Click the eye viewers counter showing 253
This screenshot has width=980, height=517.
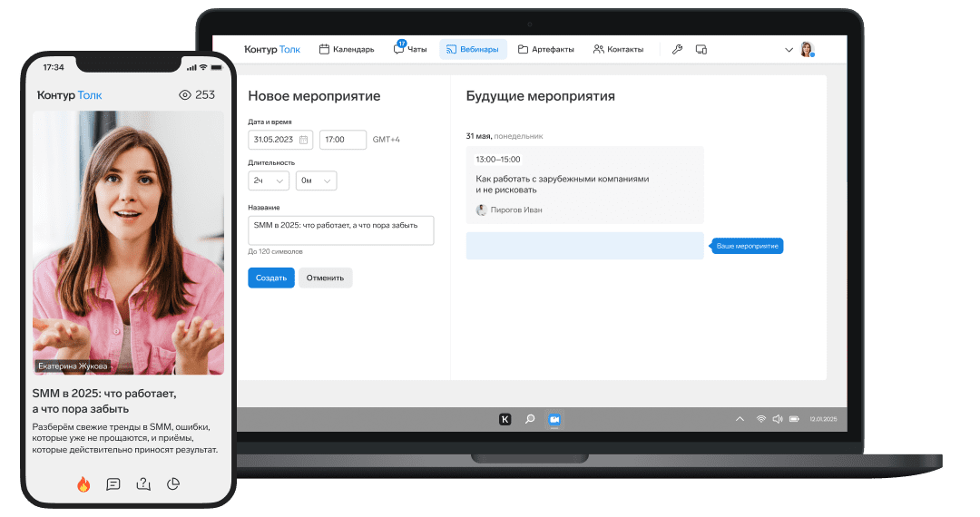pyautogui.click(x=197, y=95)
